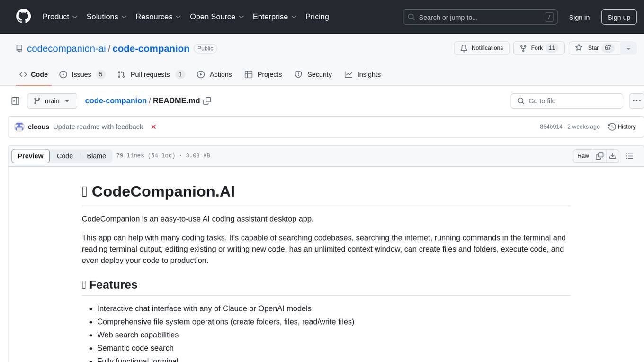The width and height of the screenshot is (644, 362).
Task: Switch to the Preview view
Action: pos(31,156)
